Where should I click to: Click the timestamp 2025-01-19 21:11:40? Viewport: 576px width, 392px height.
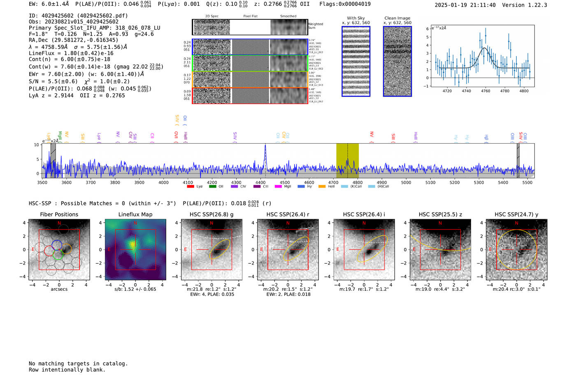click(x=465, y=5)
